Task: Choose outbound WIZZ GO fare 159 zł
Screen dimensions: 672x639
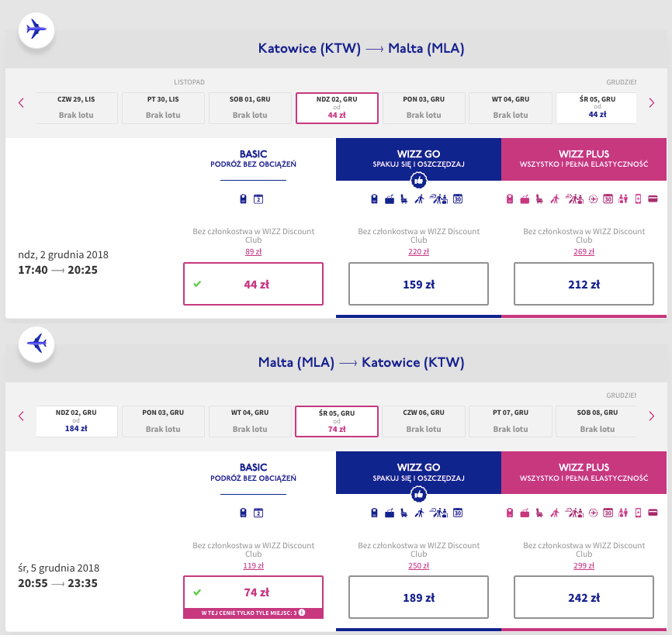Action: [419, 284]
